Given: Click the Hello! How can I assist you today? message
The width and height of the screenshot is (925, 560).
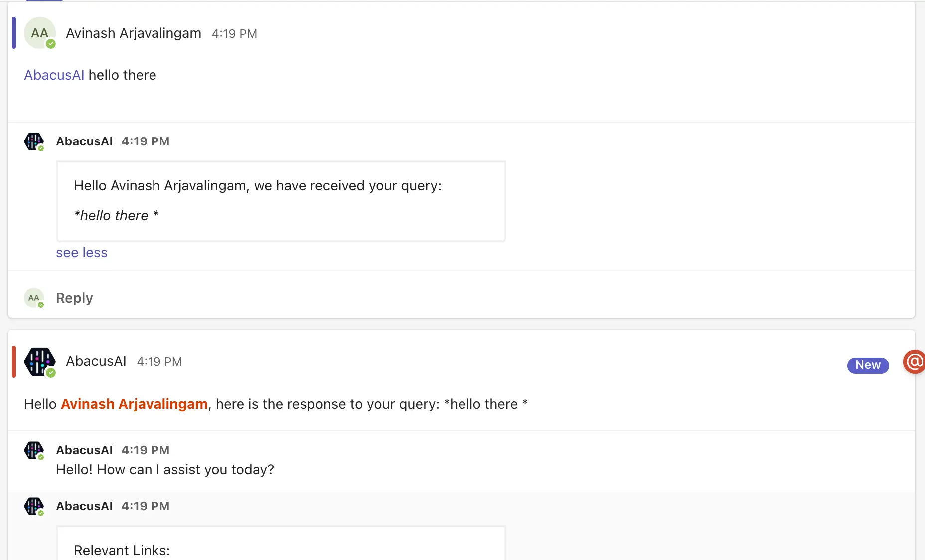Looking at the screenshot, I should [x=165, y=469].
